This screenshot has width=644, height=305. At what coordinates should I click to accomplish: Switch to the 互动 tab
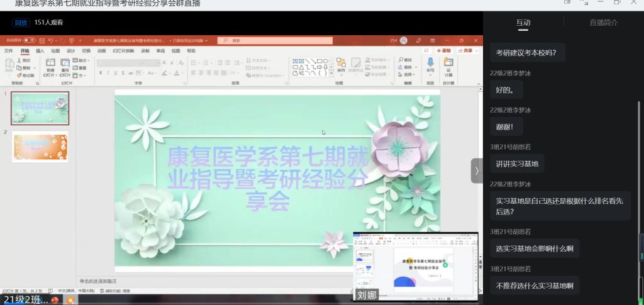tap(523, 23)
